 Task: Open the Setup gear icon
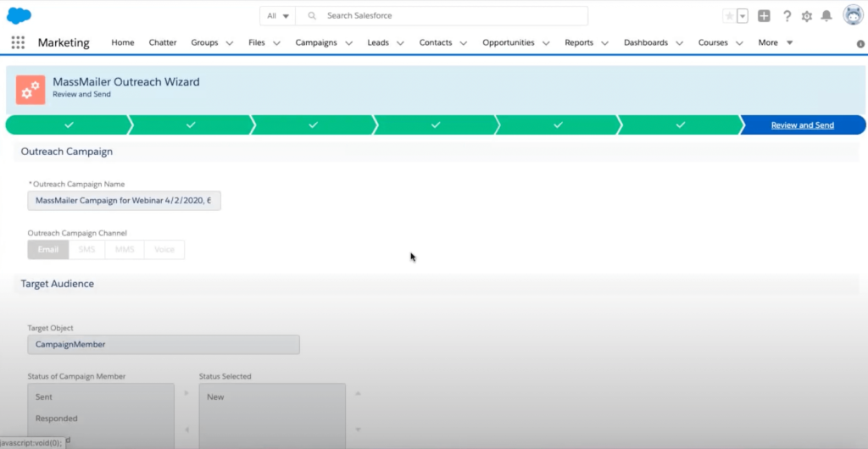pyautogui.click(x=806, y=16)
